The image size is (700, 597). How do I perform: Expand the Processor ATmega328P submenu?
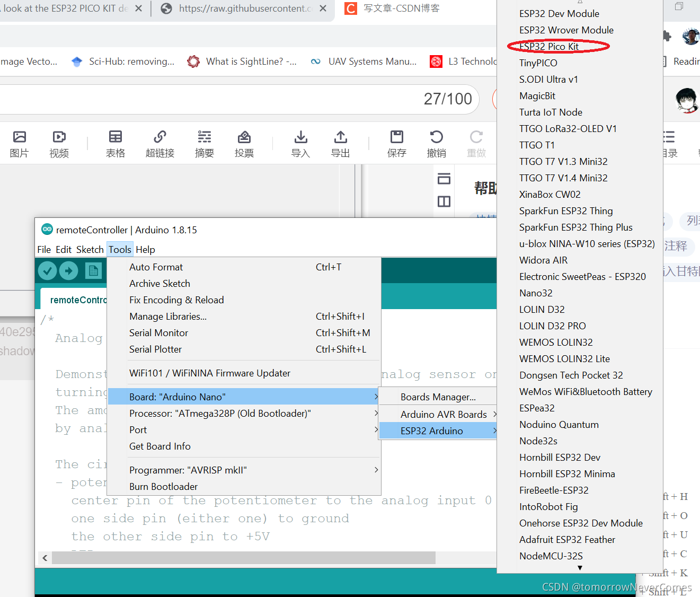click(244, 414)
